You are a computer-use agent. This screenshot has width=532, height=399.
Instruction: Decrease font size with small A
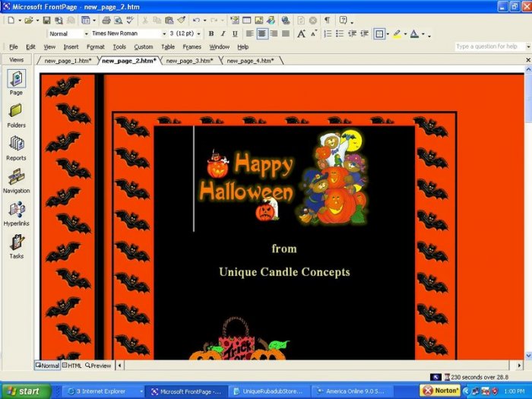[x=313, y=33]
